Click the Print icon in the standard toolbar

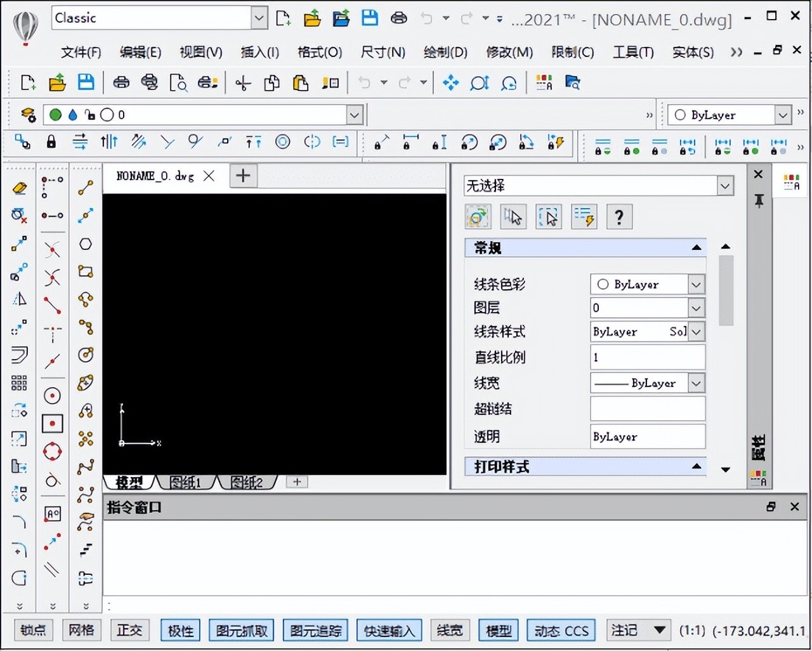coord(121,82)
